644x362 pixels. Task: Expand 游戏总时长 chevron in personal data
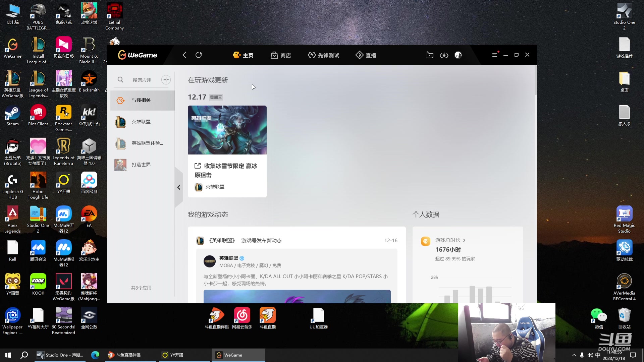464,240
